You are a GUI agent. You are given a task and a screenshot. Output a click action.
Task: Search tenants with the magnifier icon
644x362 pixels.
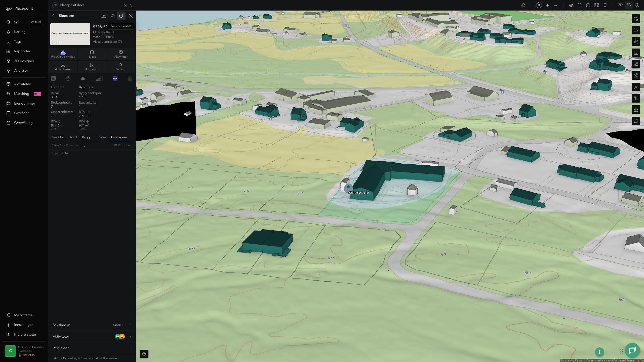coord(83,145)
